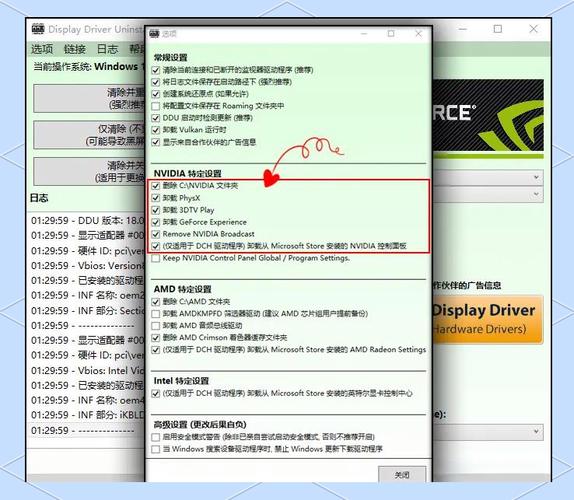Toggle delete C:\AMD folder checkbox

[x=156, y=302]
